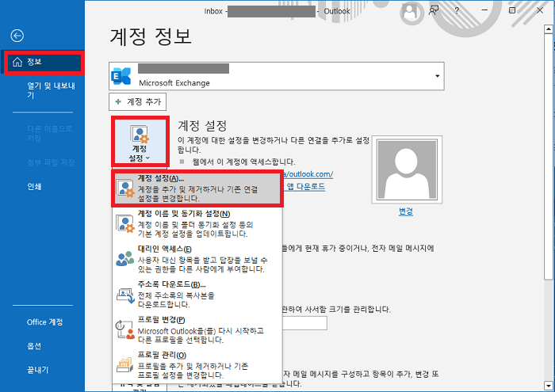Expand the 계정 설정 dropdown button
Image resolution: width=555 pixels, height=392 pixels.
click(140, 142)
